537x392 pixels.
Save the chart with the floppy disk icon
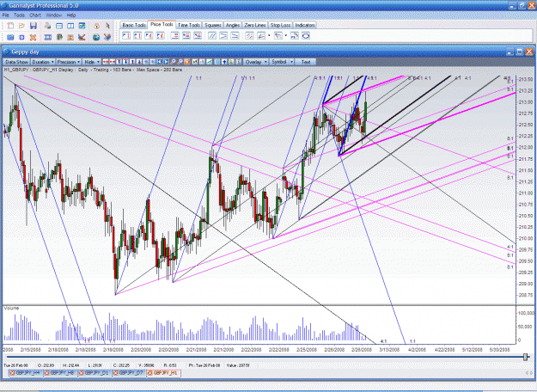[34, 25]
